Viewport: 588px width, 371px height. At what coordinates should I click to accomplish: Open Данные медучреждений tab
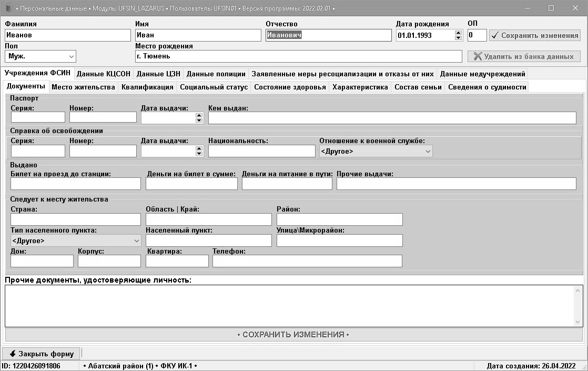click(483, 74)
